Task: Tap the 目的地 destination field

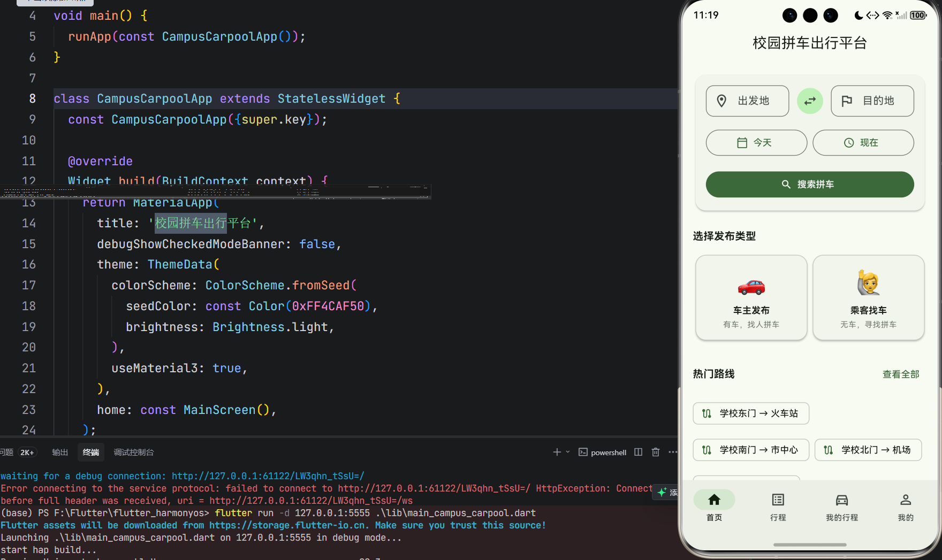Action: pyautogui.click(x=872, y=101)
